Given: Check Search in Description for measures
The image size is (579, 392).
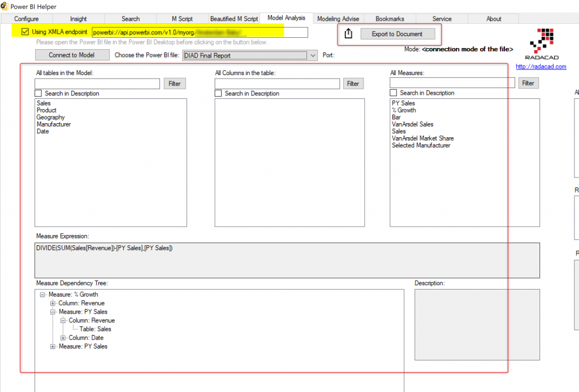Looking at the screenshot, I should pos(394,93).
